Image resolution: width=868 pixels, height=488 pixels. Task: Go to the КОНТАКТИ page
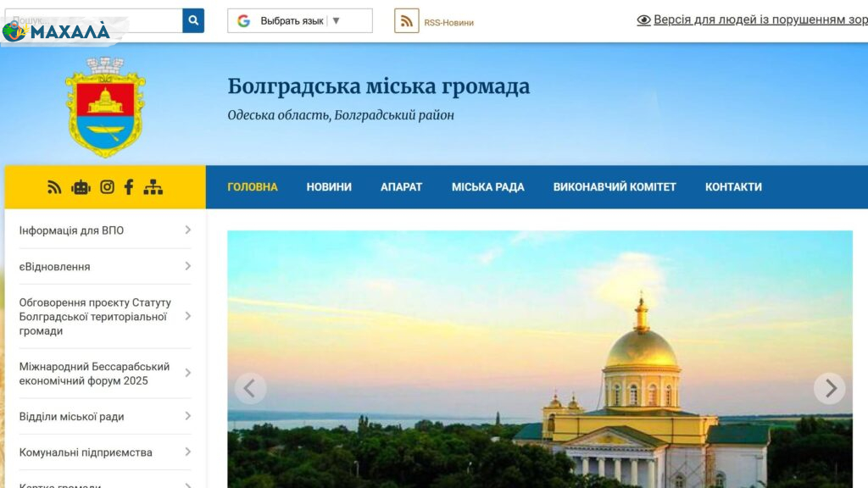(733, 187)
